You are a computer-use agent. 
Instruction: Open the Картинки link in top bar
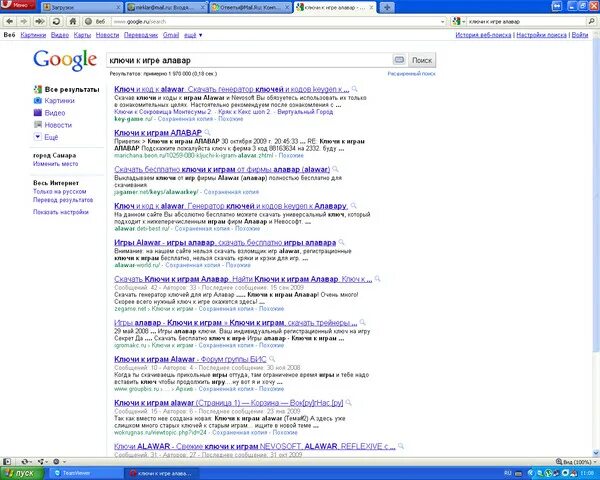pyautogui.click(x=33, y=35)
